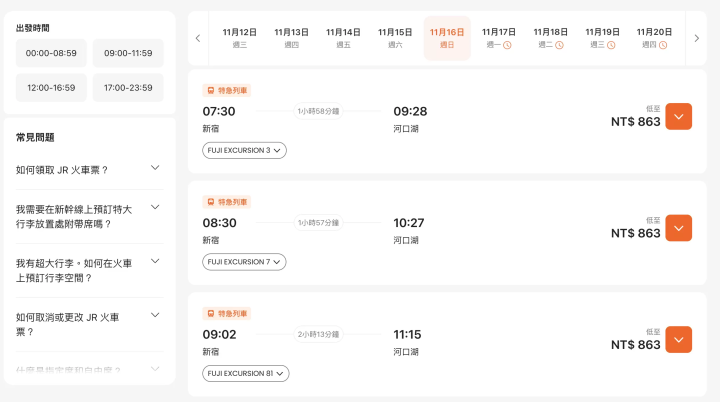This screenshot has width=720, height=402.
Task: Expand the 08:30 train fare arrow button
Action: [678, 228]
